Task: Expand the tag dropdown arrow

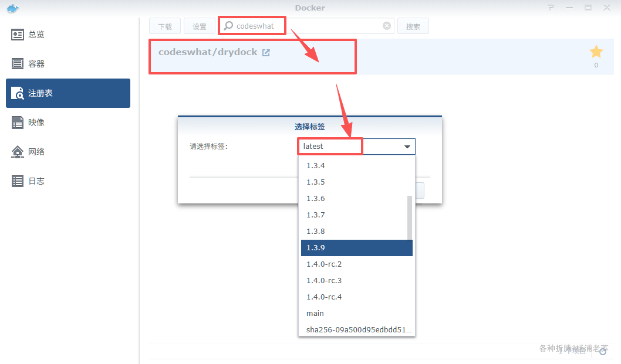Action: point(407,147)
